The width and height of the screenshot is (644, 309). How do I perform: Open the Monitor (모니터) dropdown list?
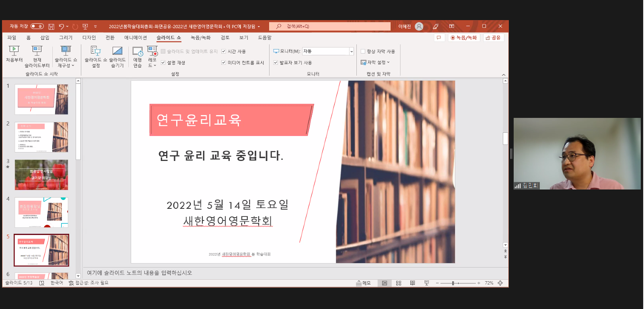click(351, 51)
